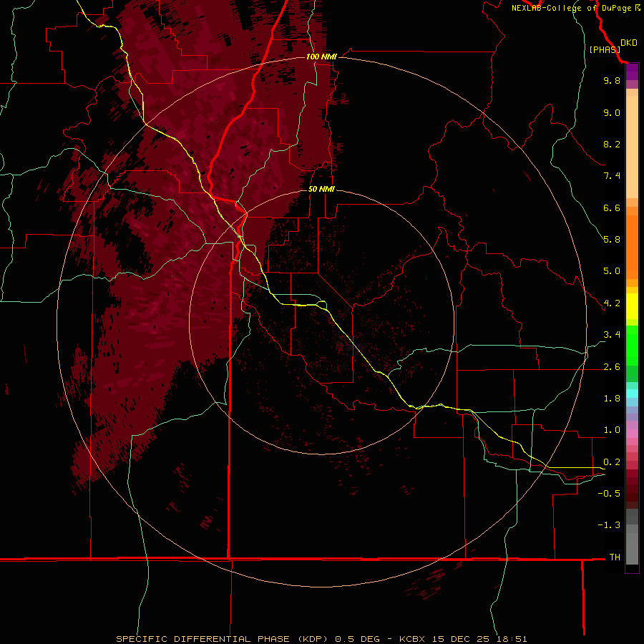Click the -1.3 value on the scale
644x644 pixels.
click(609, 525)
